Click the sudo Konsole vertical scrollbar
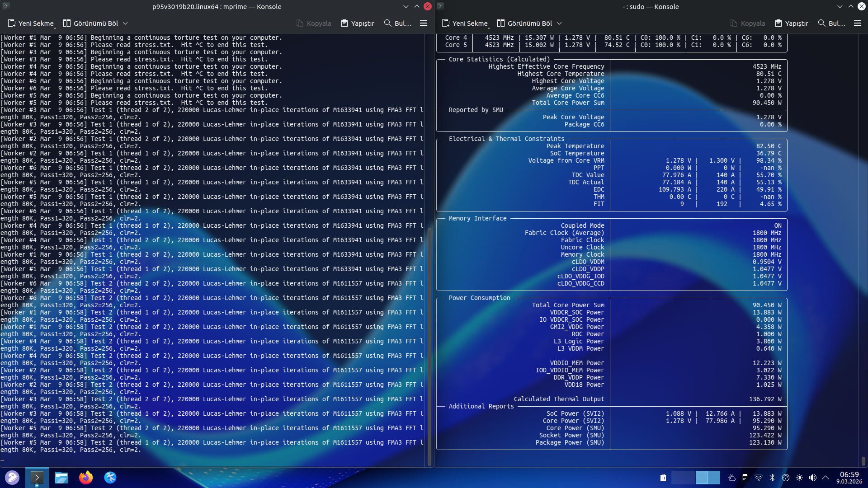 click(x=863, y=461)
